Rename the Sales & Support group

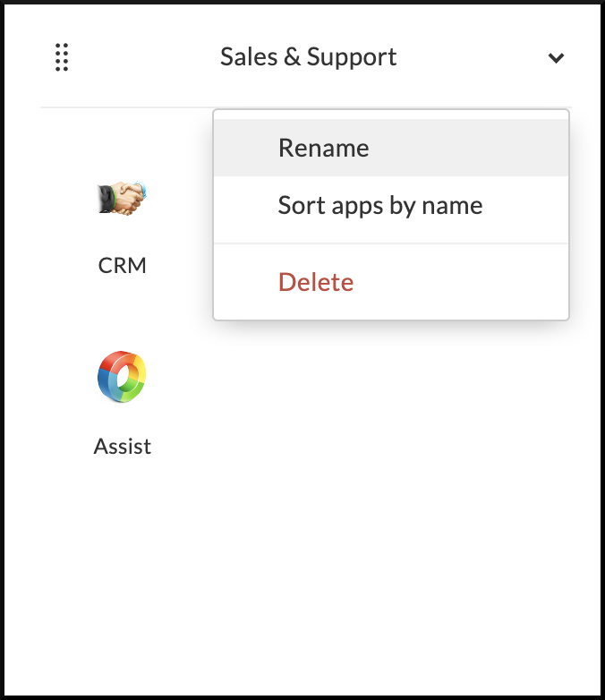tap(323, 148)
